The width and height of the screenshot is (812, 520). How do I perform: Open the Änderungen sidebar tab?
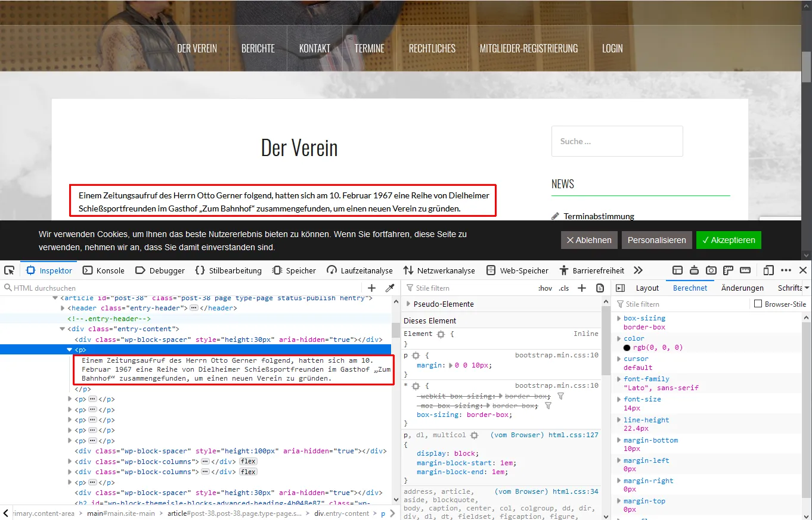[742, 288]
